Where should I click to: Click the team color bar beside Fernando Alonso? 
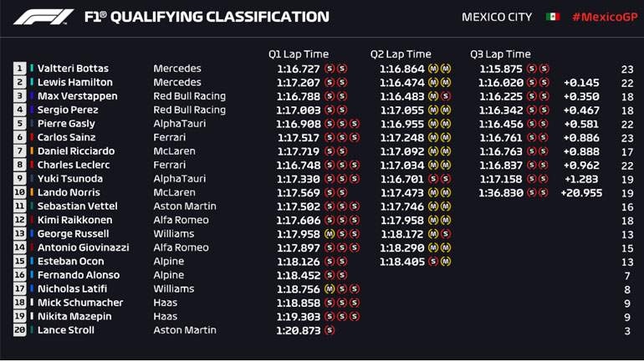coord(32,275)
